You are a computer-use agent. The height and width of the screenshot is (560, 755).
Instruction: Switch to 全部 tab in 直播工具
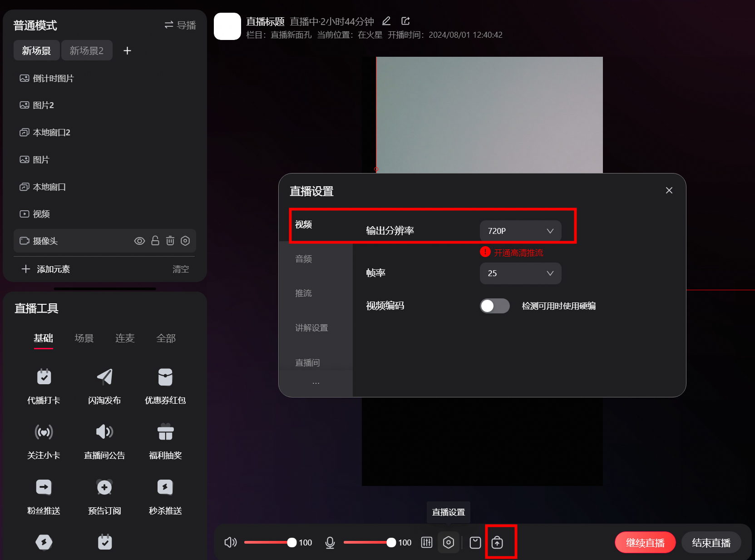[x=166, y=338]
